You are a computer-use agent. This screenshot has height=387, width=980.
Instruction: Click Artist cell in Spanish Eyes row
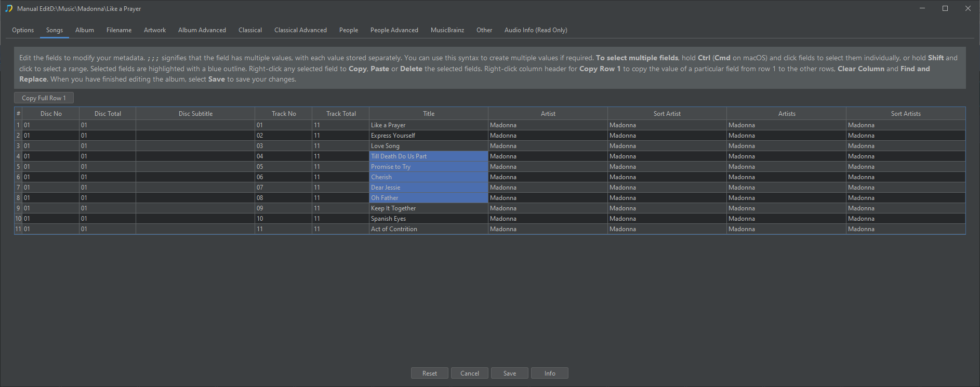click(x=548, y=219)
